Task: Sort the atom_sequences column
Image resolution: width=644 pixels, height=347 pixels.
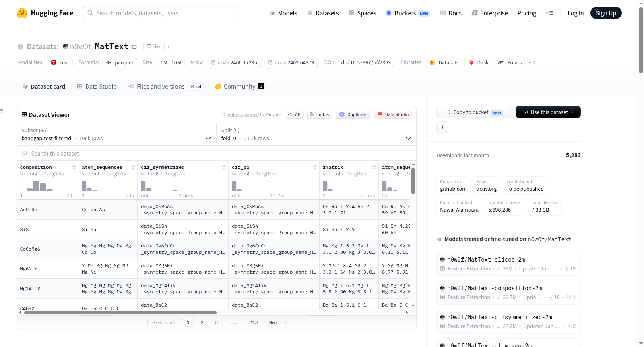Action: tap(133, 167)
